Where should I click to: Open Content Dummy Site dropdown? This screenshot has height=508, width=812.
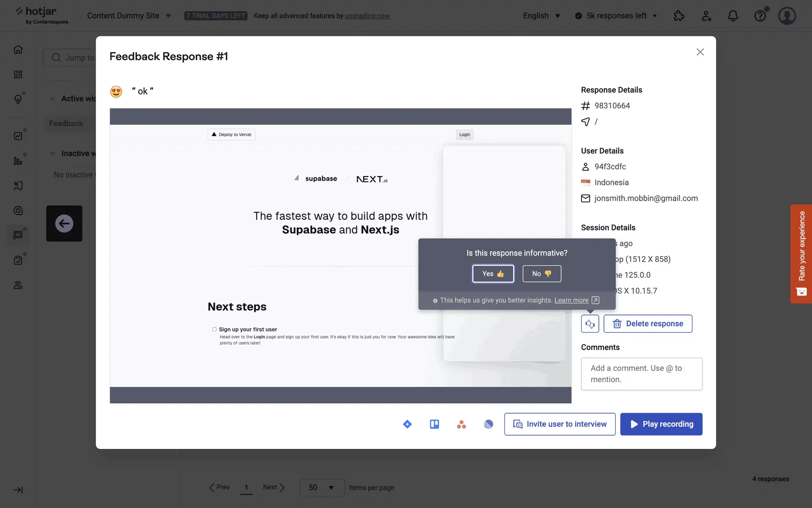(x=129, y=16)
